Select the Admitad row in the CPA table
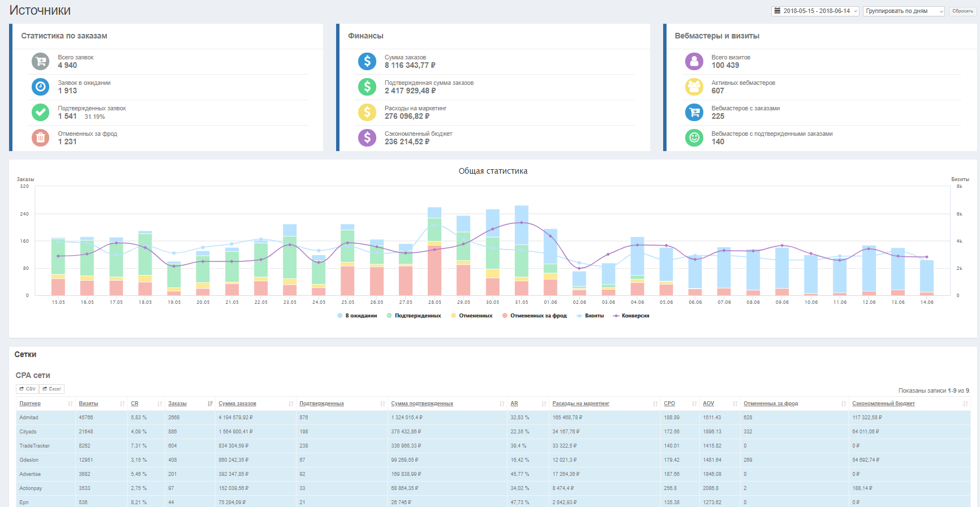The height and width of the screenshot is (507, 980). point(29,418)
